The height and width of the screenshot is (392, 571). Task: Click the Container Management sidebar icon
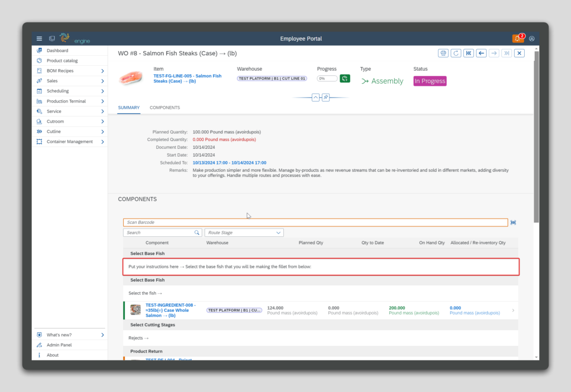click(40, 142)
